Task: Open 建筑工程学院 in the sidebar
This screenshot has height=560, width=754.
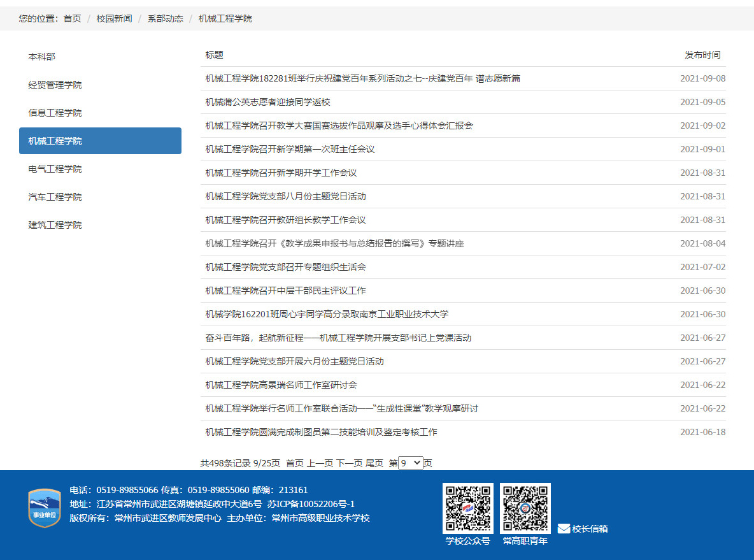Action: [x=55, y=225]
